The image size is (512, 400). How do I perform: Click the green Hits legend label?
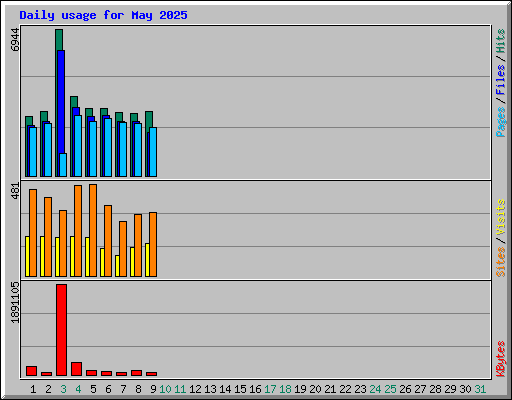coord(500,41)
